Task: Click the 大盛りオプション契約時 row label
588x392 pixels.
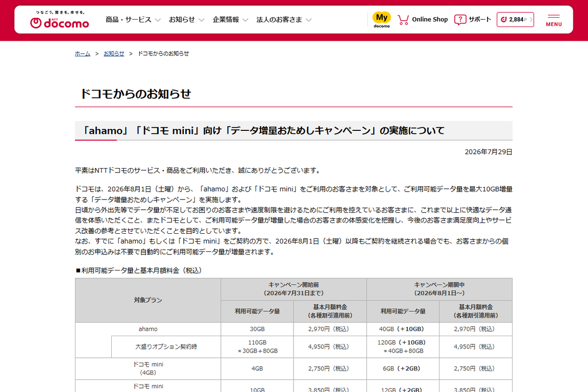Action: click(166, 346)
